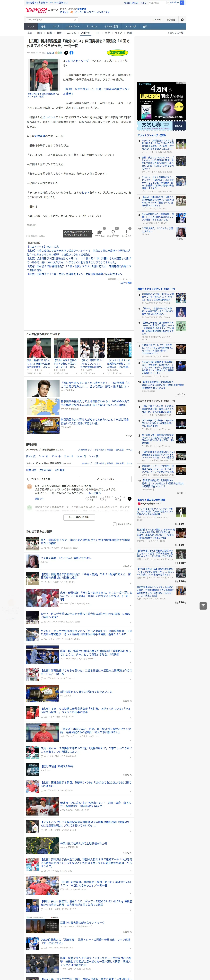Click the back-to-top arrow button
210x980 pixels.
pos(203,606)
